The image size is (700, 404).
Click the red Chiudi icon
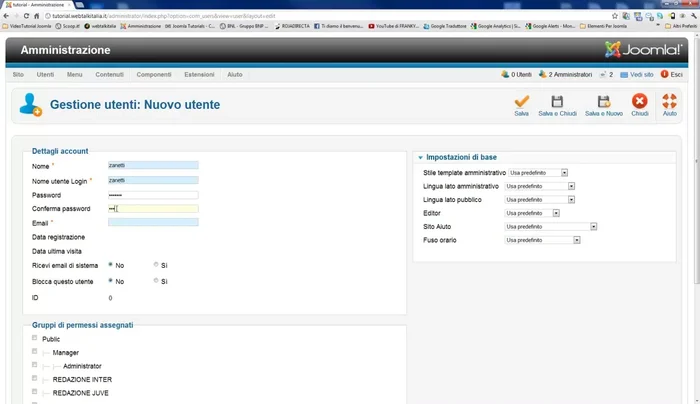coord(640,102)
